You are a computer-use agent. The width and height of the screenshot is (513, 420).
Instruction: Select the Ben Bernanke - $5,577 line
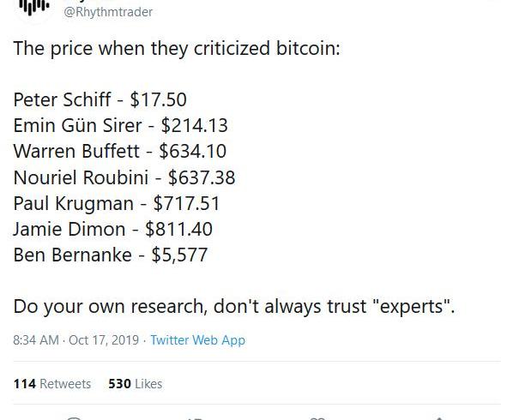111,255
